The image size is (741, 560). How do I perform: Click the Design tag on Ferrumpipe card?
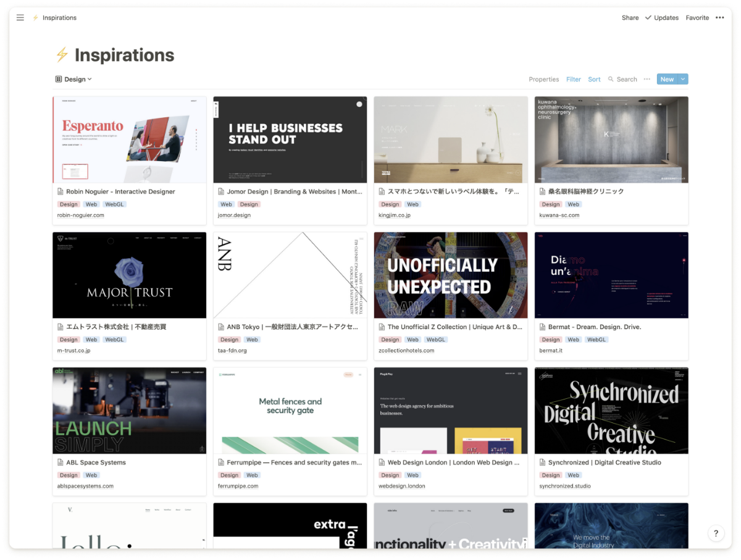point(230,475)
